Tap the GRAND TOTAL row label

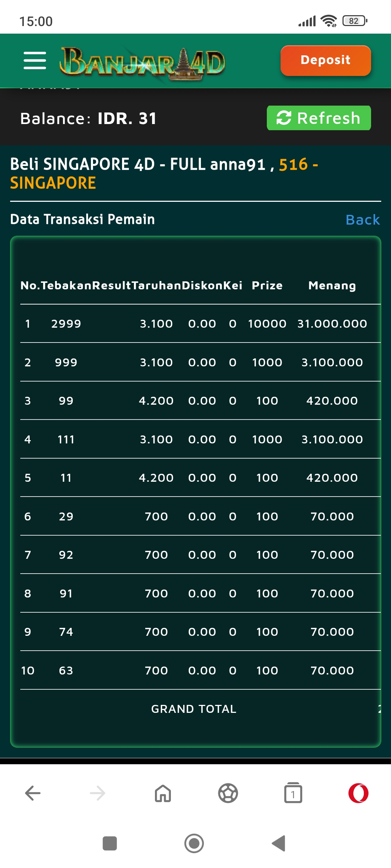(x=194, y=709)
